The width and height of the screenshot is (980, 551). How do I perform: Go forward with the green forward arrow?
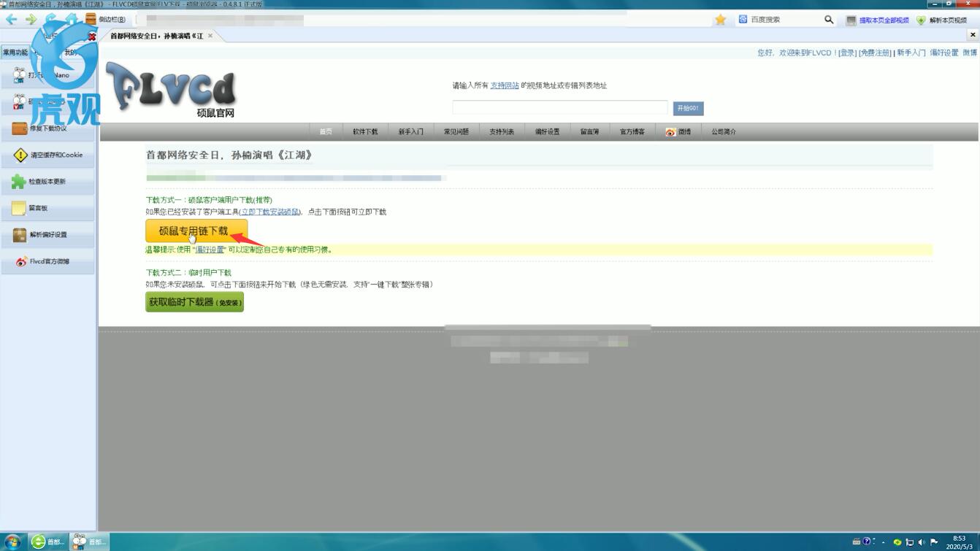point(31,20)
